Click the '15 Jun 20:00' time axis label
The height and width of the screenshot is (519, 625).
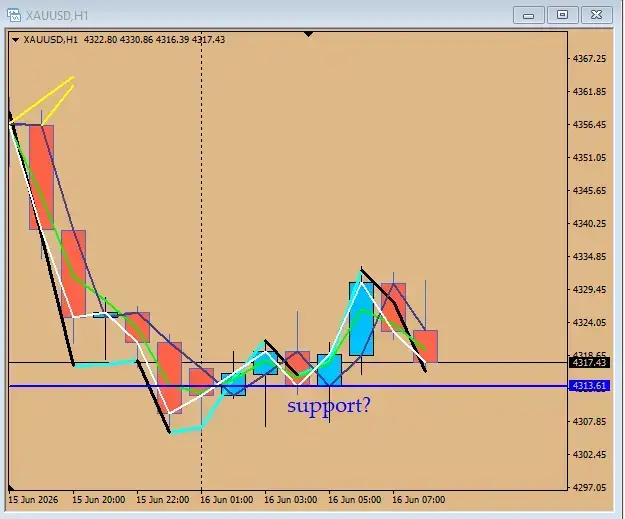99,500
